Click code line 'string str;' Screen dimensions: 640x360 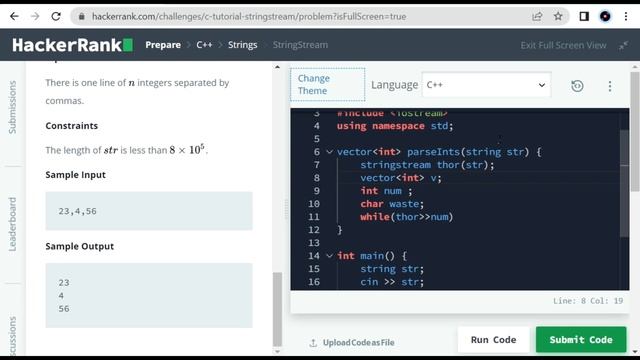(x=392, y=269)
